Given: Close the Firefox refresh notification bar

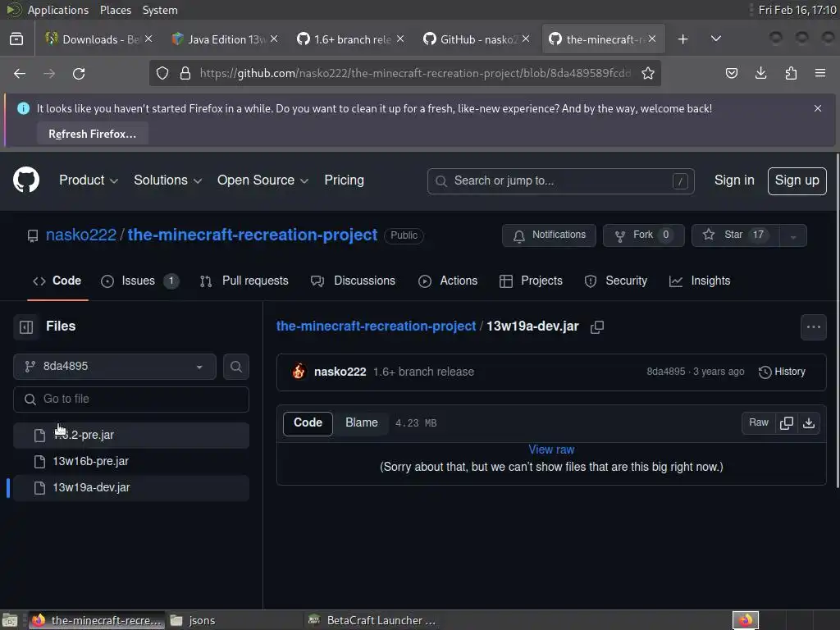Looking at the screenshot, I should 818,108.
